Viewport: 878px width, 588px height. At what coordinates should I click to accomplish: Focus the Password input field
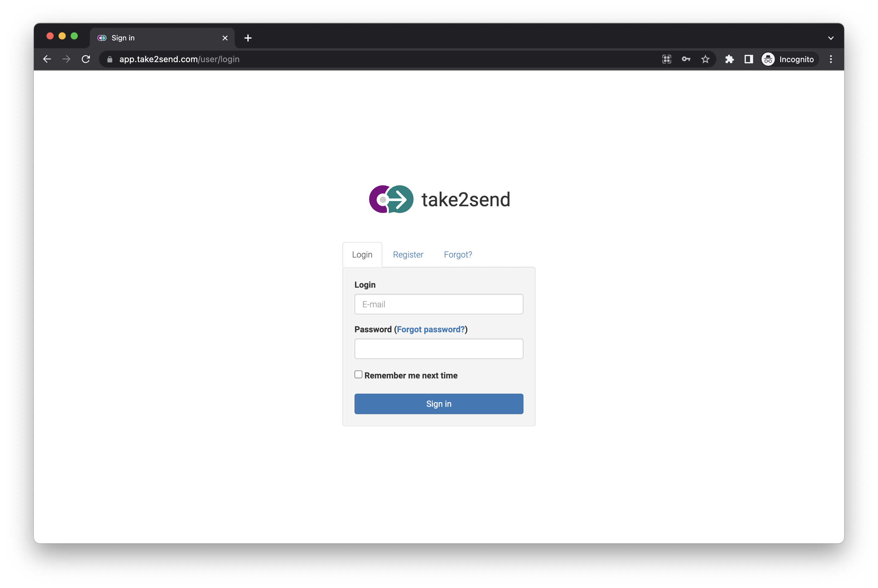click(439, 349)
